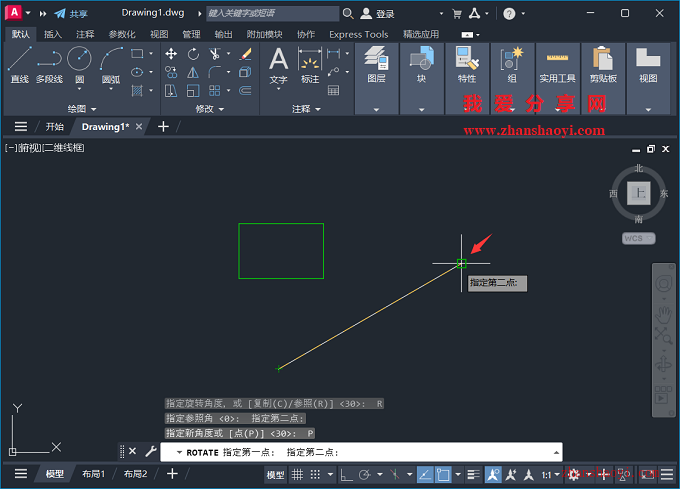Activate the Copy tool
680x489 pixels.
coord(171,72)
